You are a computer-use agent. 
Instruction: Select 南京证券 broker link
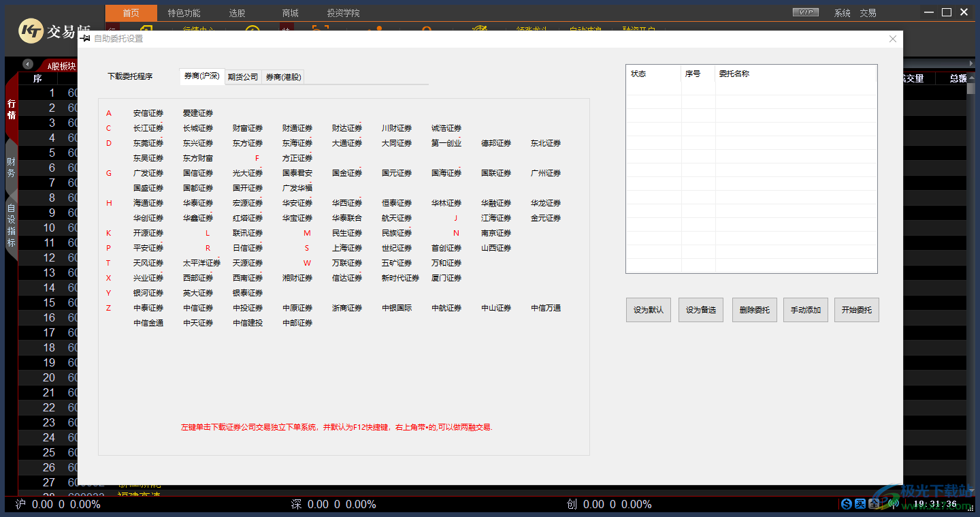tap(496, 233)
